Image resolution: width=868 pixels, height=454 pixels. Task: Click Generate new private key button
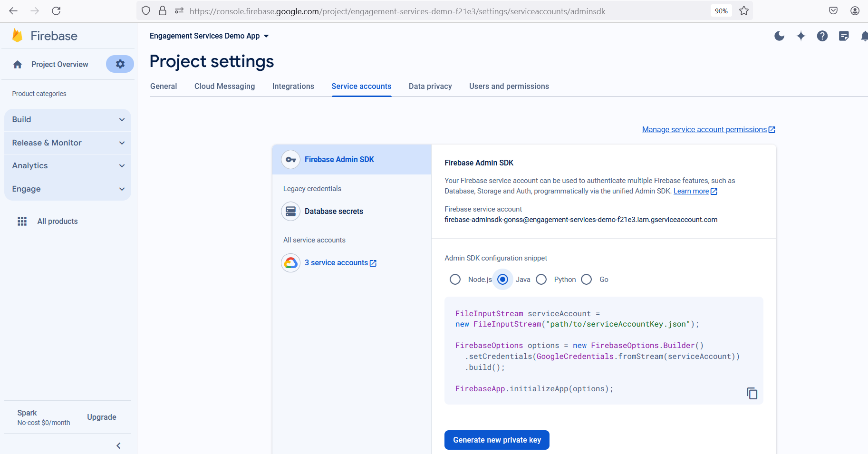point(497,440)
